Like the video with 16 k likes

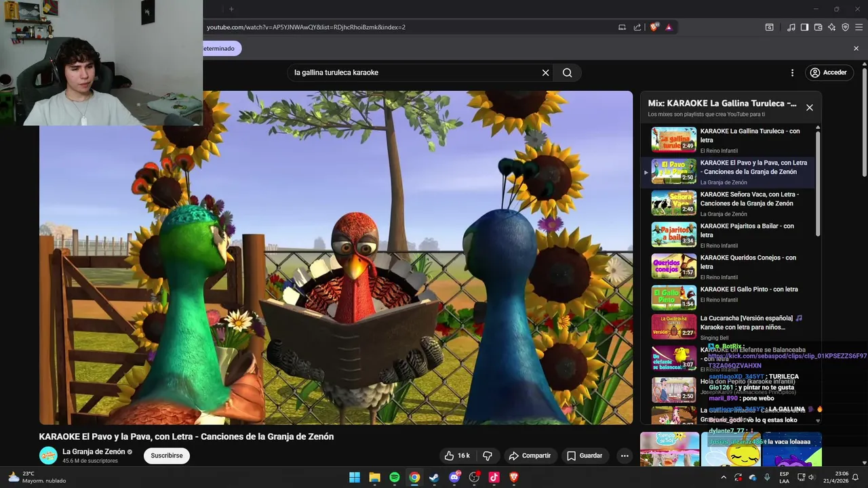[457, 455]
